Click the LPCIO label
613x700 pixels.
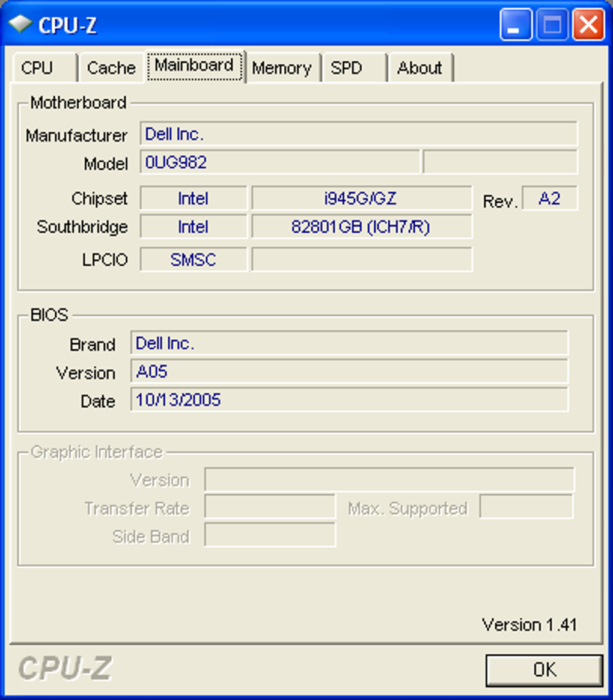pos(105,259)
